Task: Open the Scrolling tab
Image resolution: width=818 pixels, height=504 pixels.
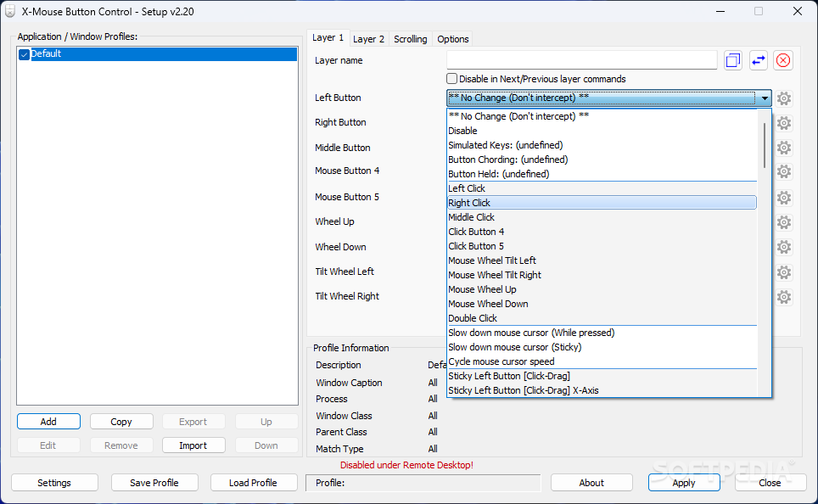Action: (410, 39)
